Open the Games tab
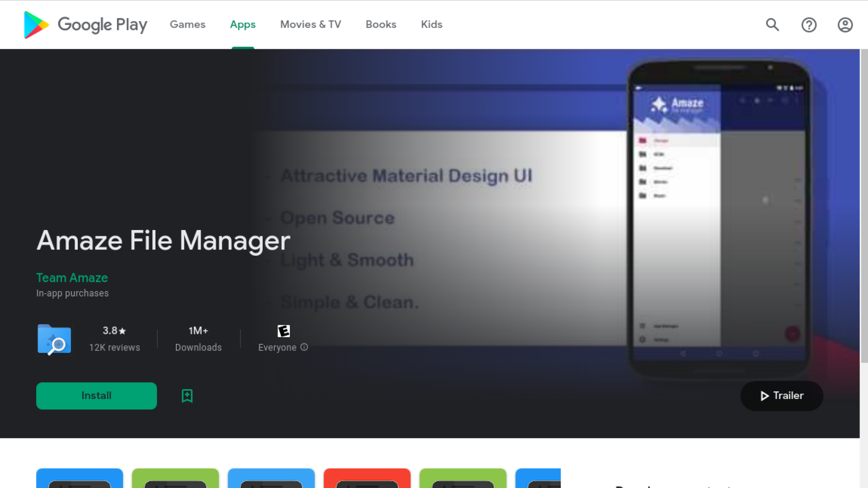 coord(187,24)
